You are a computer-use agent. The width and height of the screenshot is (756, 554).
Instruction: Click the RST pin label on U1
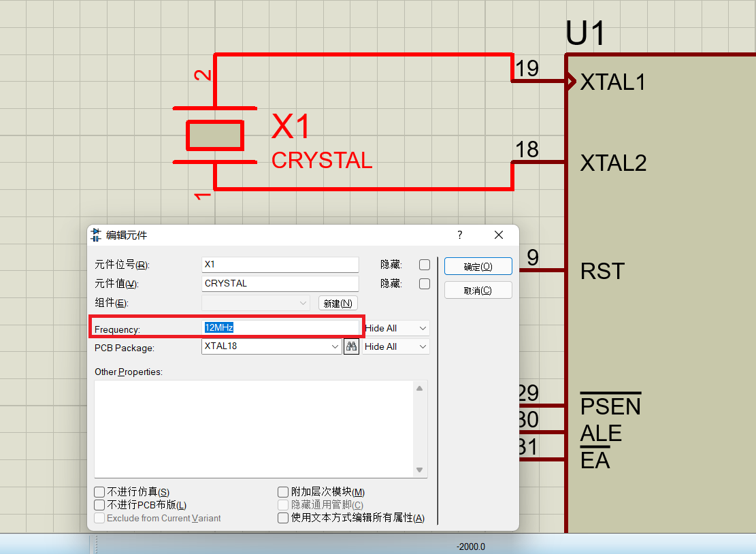coord(603,272)
